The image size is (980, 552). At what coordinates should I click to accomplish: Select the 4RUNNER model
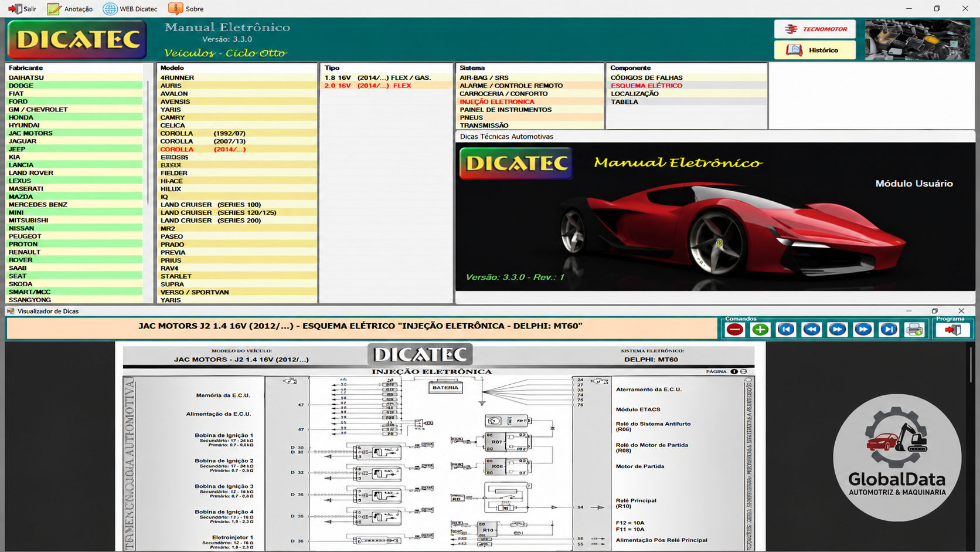[237, 77]
